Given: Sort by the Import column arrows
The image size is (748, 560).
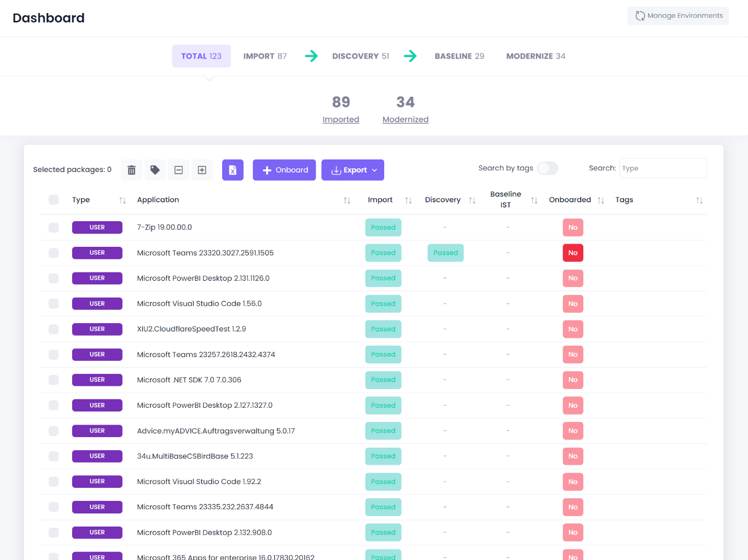Looking at the screenshot, I should point(409,200).
